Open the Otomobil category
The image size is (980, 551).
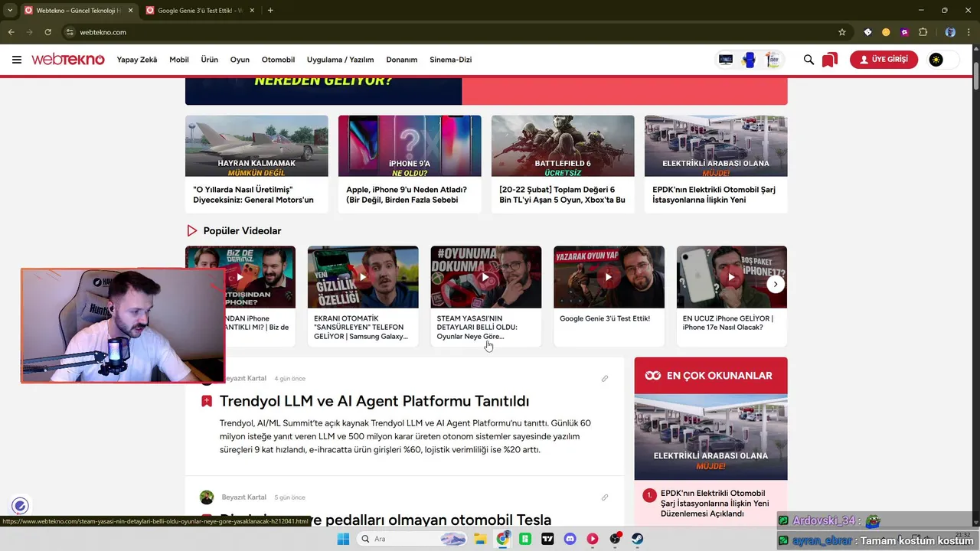(x=278, y=60)
